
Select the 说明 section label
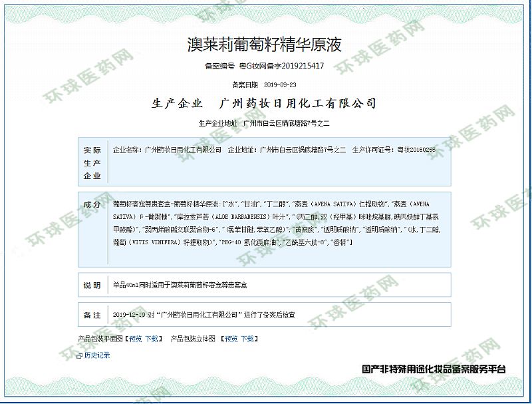coord(92,286)
